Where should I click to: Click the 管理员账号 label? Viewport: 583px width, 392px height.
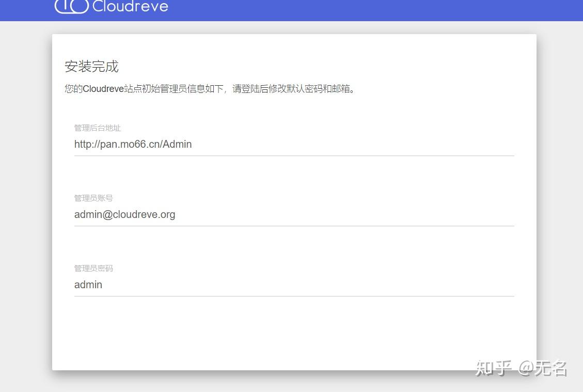point(93,198)
